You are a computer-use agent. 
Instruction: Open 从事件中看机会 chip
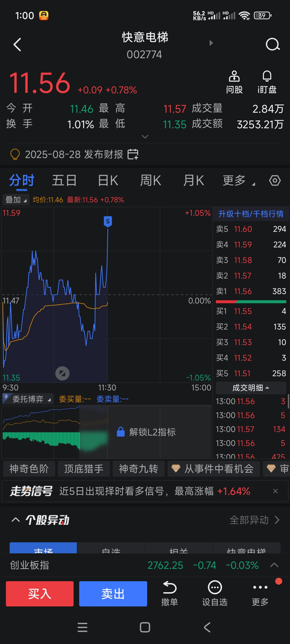click(x=214, y=469)
